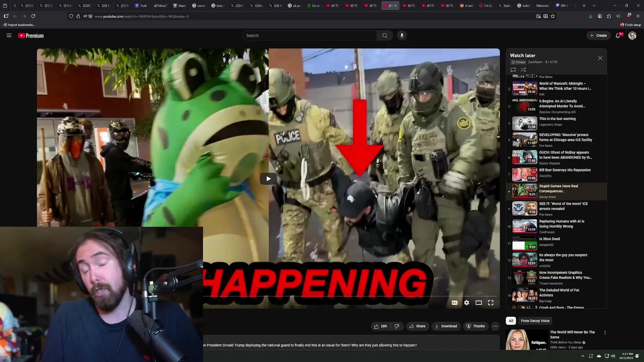Open options for World Will Never Be Same
The height and width of the screenshot is (362, 644).
pos(605,333)
